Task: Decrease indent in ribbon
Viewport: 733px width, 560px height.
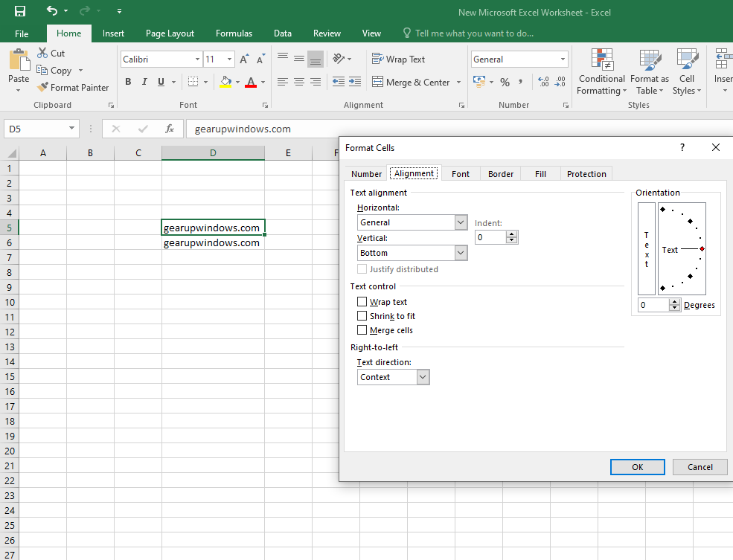Action: coord(339,83)
